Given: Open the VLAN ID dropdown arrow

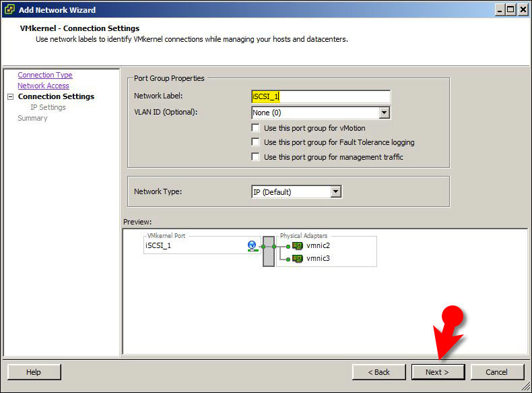Looking at the screenshot, I should (384, 113).
